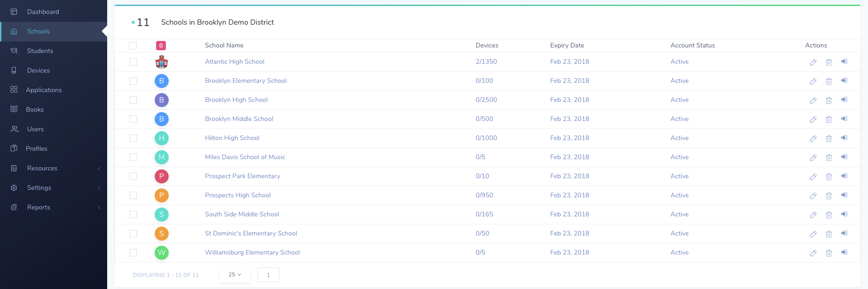The height and width of the screenshot is (289, 868).
Task: Click trash icon for Williamsburg Elementary School
Action: 829,253
